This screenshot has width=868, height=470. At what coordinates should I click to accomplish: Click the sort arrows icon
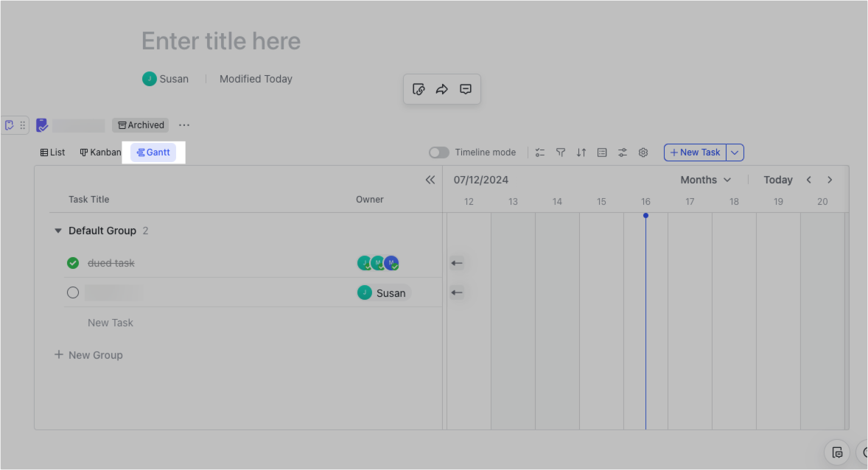click(x=581, y=152)
